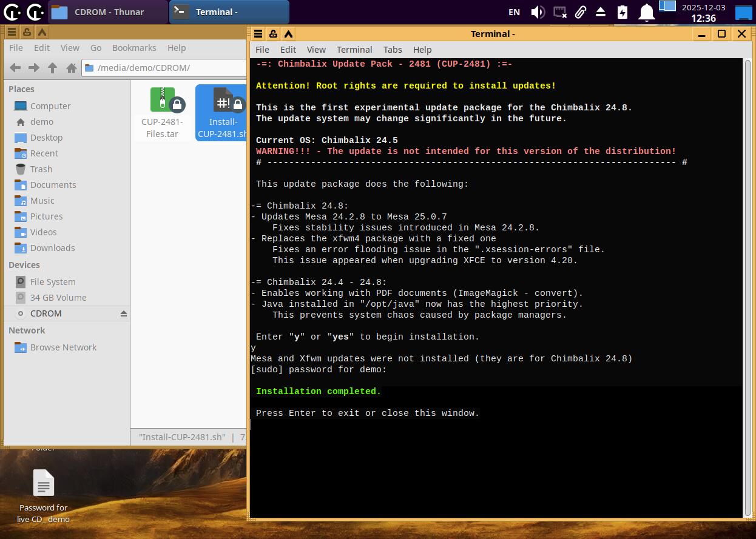
Task: Open the EN keyboard layout indicator
Action: point(514,12)
